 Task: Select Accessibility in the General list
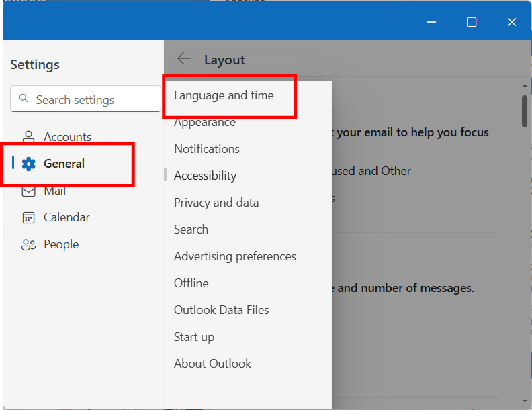tap(206, 176)
